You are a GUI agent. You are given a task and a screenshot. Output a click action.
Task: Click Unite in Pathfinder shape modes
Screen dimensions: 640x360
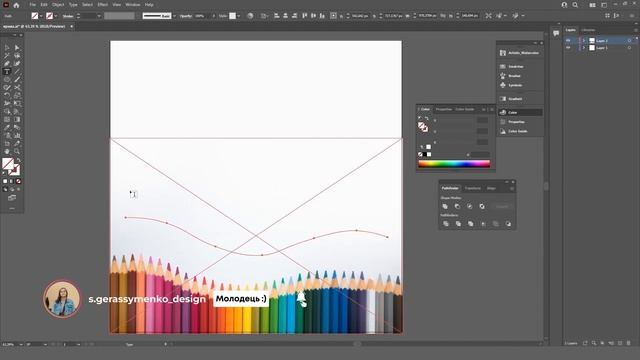(445, 207)
